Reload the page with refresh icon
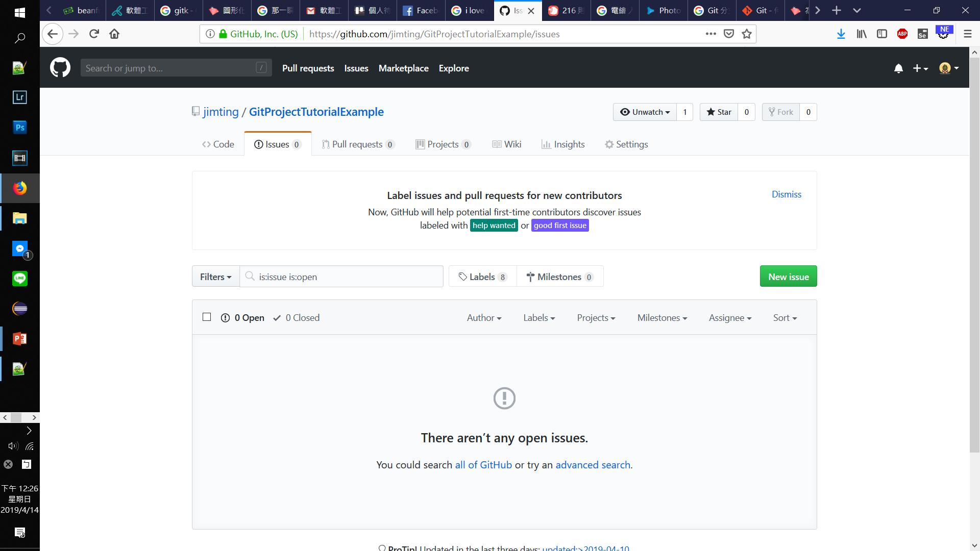The width and height of the screenshot is (980, 551). 94,34
